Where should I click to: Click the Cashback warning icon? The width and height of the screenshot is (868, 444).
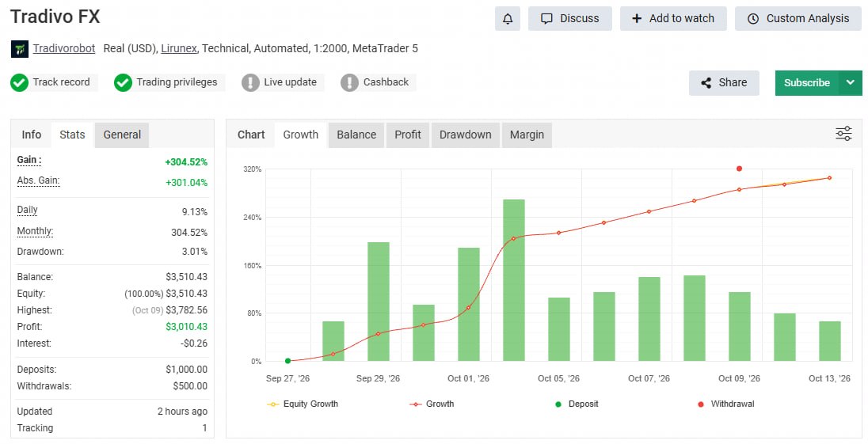349,83
